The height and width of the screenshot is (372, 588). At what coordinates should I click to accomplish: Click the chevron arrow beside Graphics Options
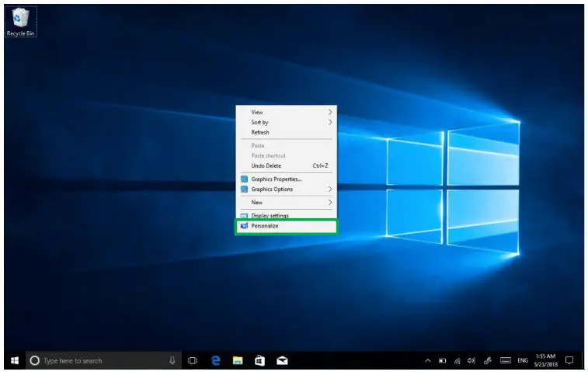tap(330, 189)
